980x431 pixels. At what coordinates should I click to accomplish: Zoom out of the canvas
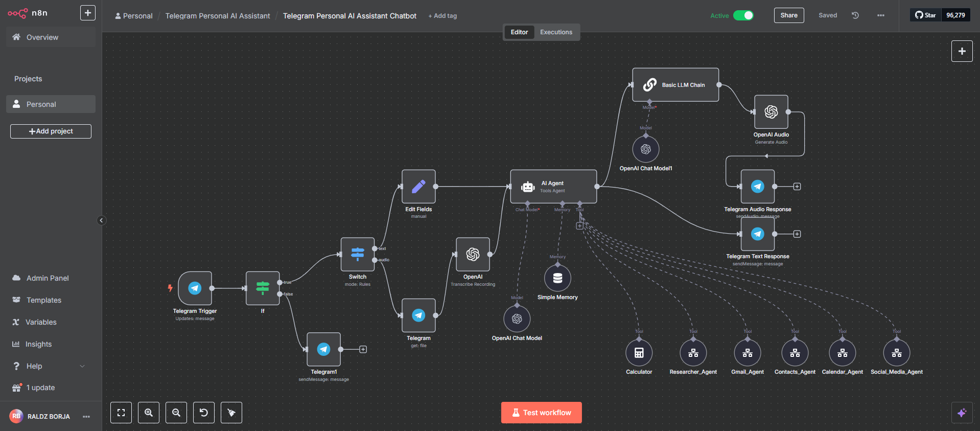point(176,413)
